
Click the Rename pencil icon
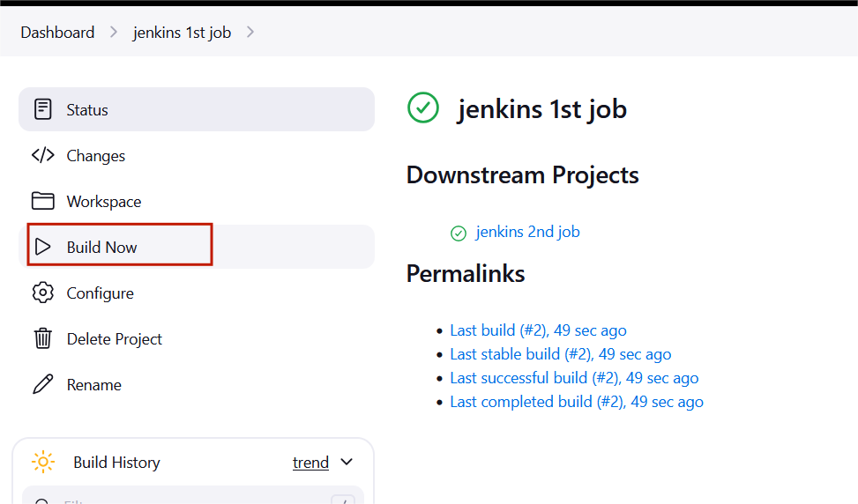[x=42, y=384]
